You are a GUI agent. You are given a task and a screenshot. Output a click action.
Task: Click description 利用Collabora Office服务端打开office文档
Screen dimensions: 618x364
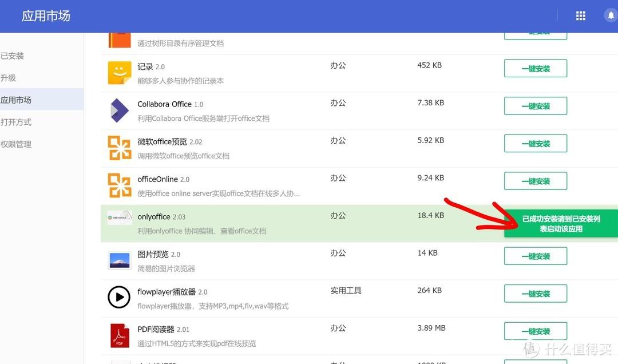pyautogui.click(x=203, y=118)
